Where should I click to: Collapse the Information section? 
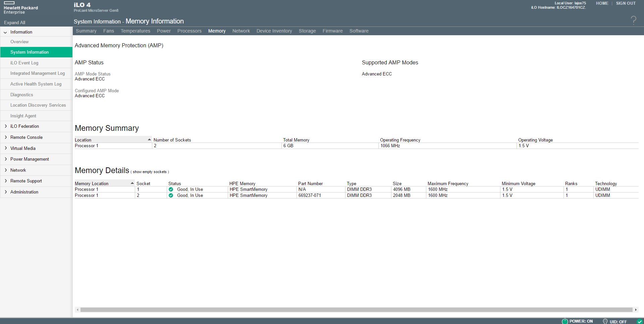coord(5,32)
